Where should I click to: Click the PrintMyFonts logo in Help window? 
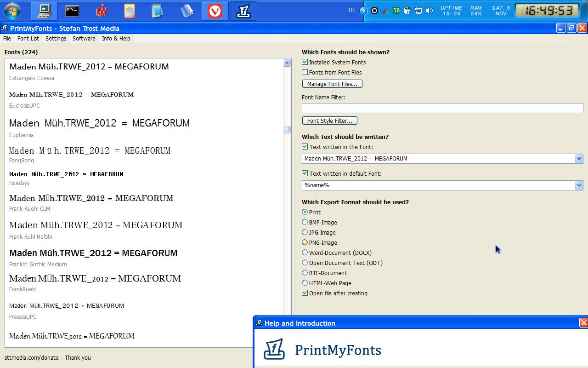(274, 349)
